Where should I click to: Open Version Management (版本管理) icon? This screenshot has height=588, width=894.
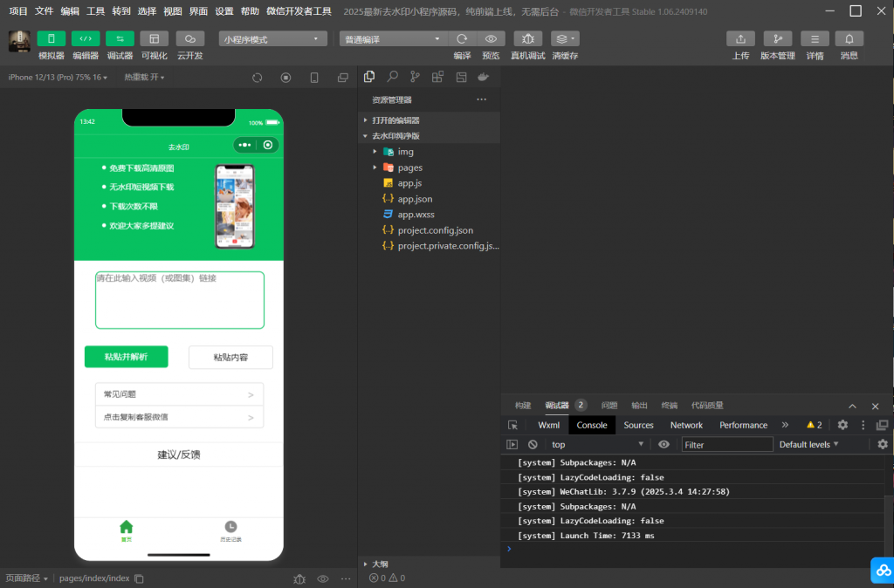pyautogui.click(x=777, y=39)
